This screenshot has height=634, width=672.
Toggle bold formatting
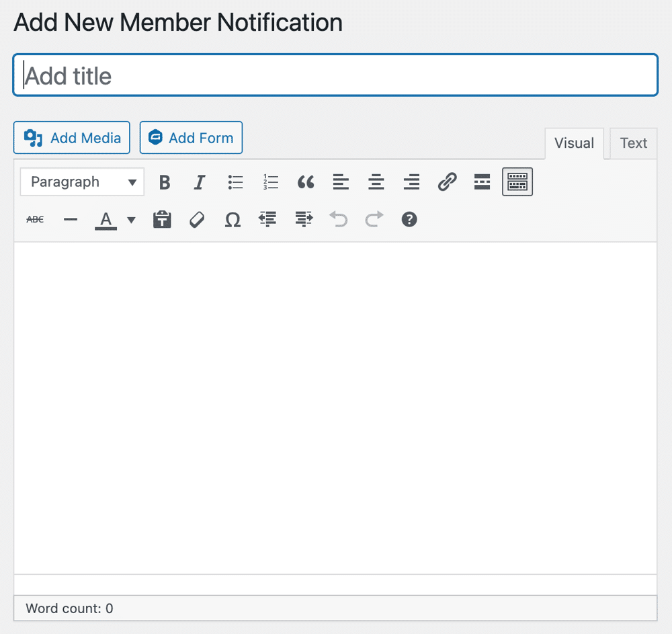[x=165, y=182]
